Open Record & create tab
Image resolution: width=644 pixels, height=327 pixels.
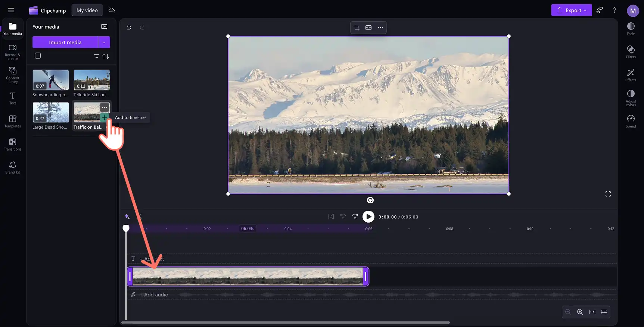pos(13,52)
